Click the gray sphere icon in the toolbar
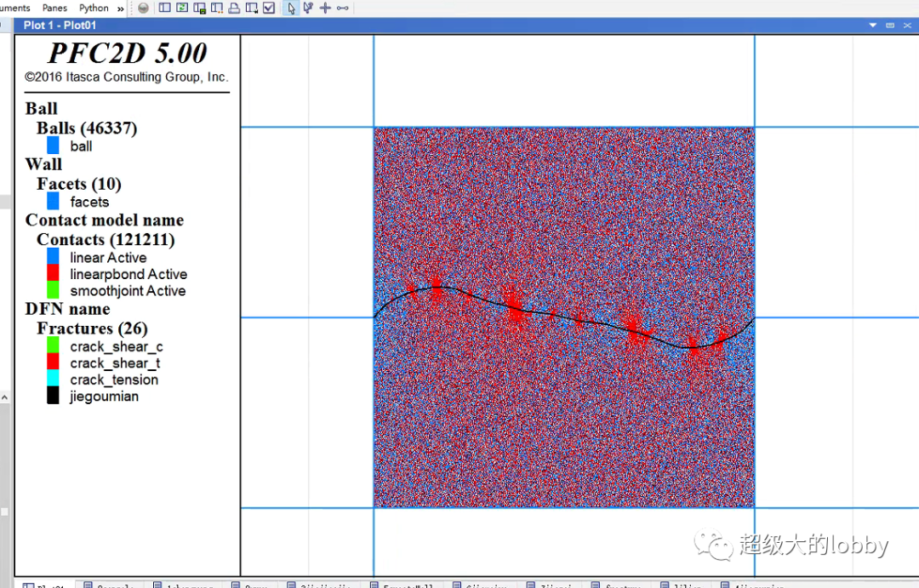Screen dimensions: 919x588 [x=143, y=9]
